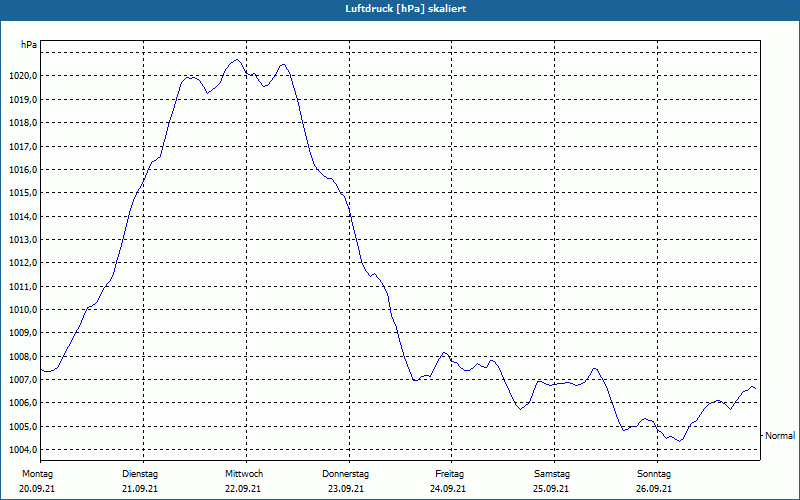Click the 'Sonntag' day label

654,474
